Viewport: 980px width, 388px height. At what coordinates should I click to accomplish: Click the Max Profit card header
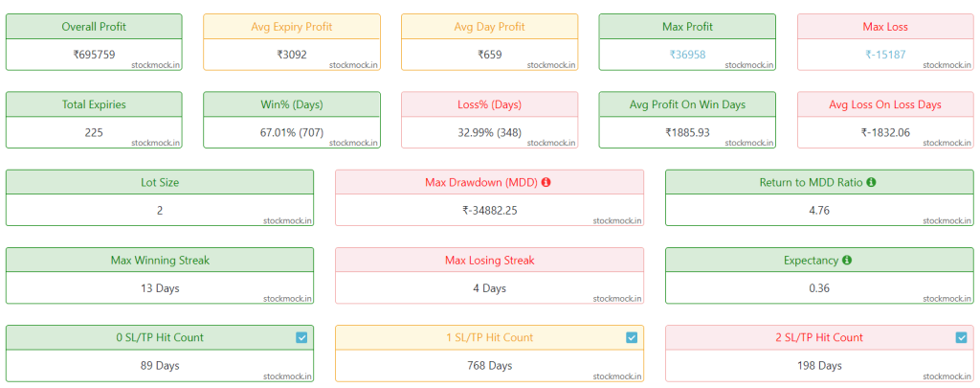pyautogui.click(x=687, y=27)
